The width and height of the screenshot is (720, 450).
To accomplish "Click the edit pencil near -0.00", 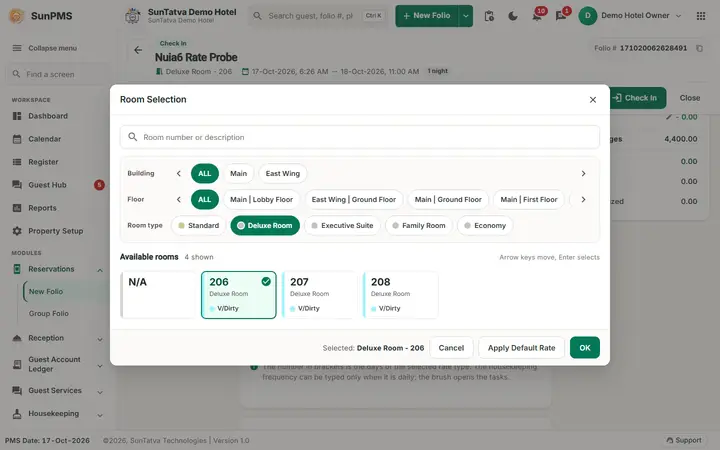I will [669, 117].
